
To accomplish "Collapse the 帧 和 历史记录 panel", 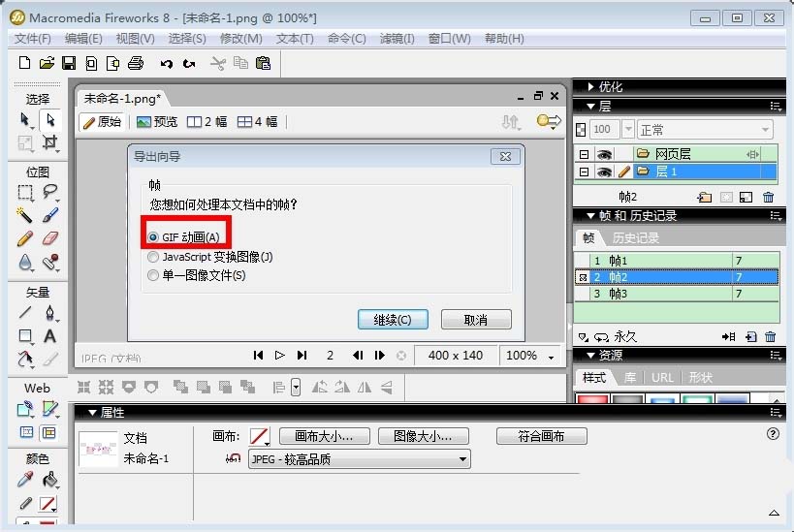I will pyautogui.click(x=590, y=216).
